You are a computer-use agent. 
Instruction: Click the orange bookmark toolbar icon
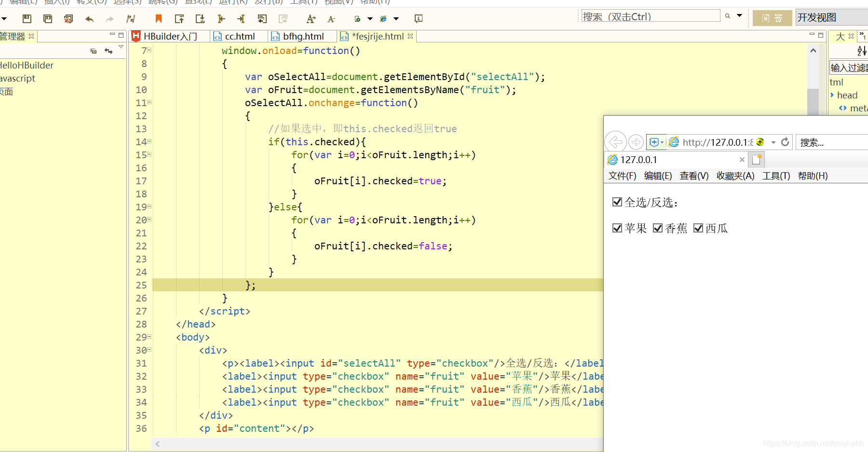tap(158, 19)
